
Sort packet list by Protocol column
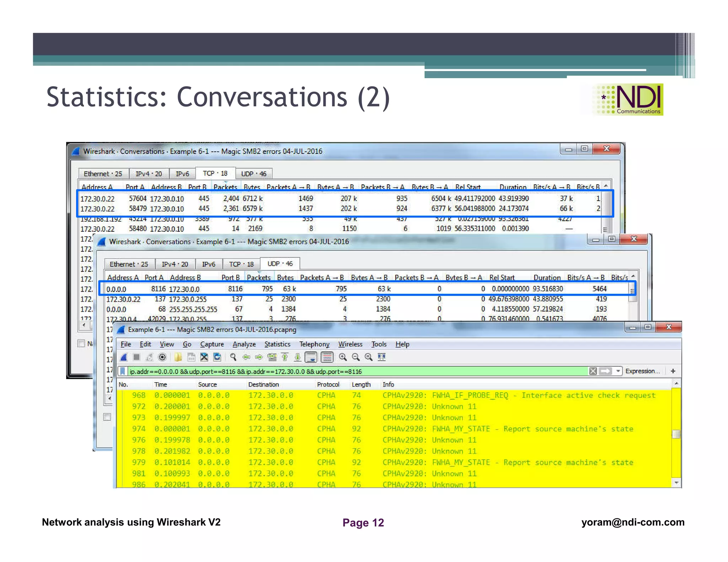tap(328, 384)
